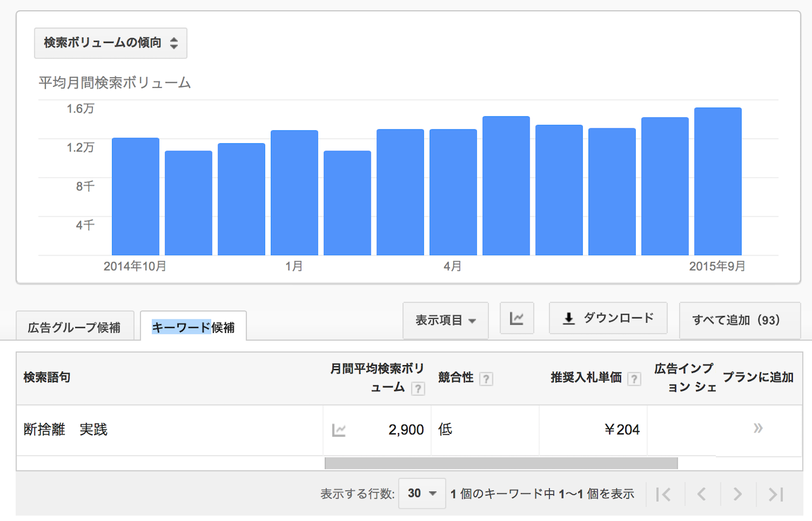Click the 月間平均検索ボリューム column header
Screen dimensions: 812x521
pos(377,378)
